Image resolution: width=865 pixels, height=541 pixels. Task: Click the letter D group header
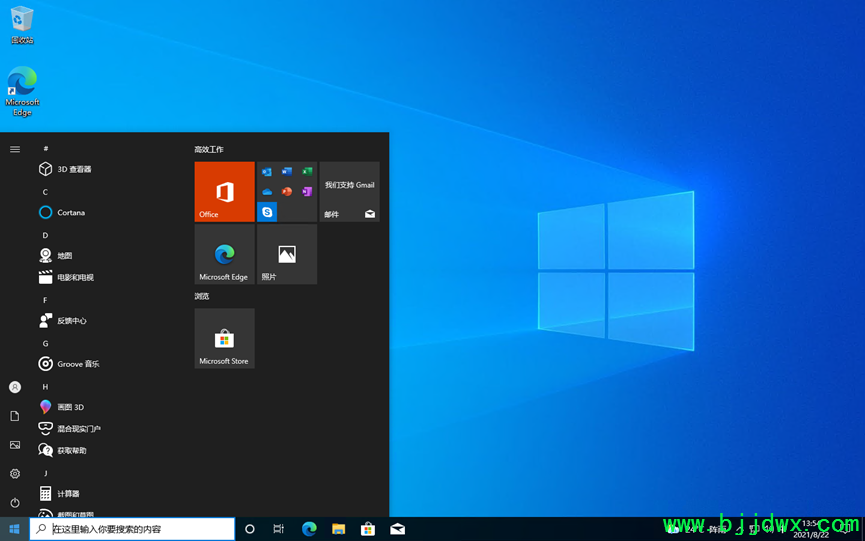[45, 235]
